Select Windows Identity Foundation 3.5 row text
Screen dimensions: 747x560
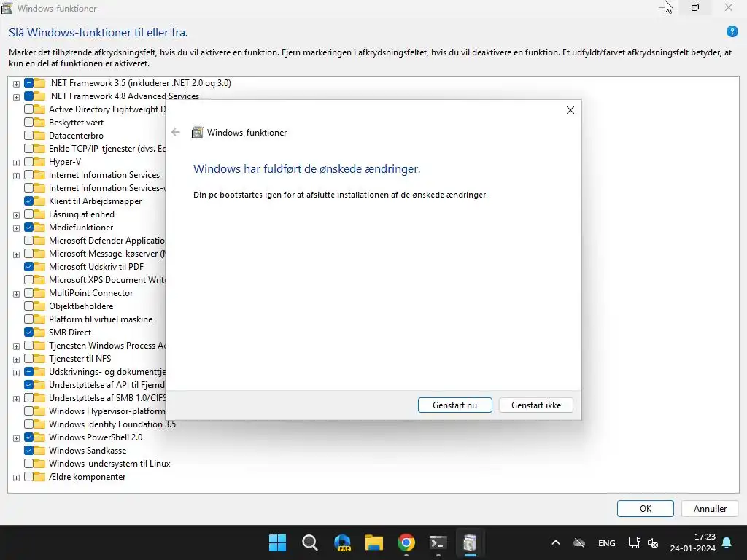(112, 424)
